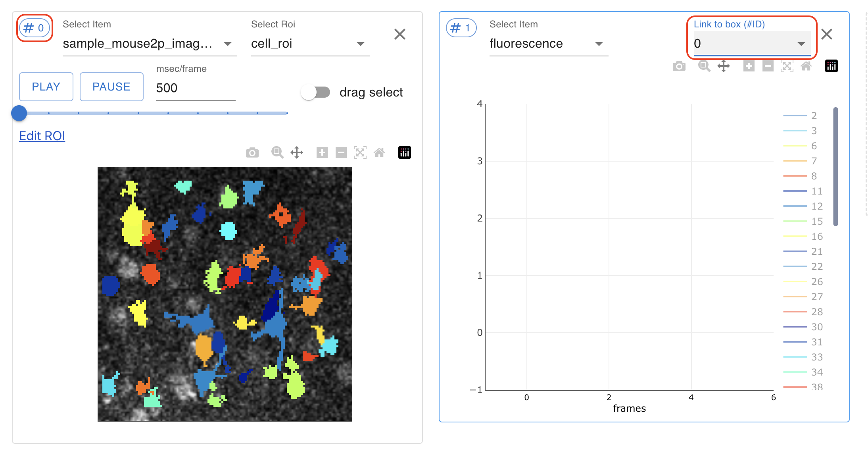This screenshot has height=451, width=868.
Task: Click the PAUSE button
Action: point(111,87)
